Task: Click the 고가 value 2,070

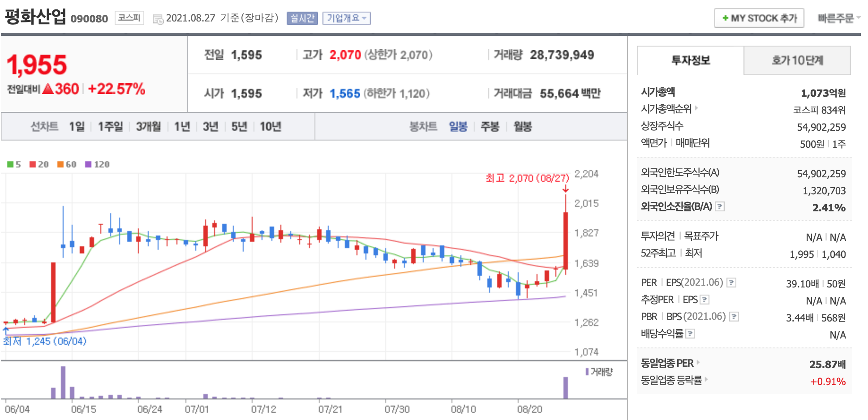Action: pyautogui.click(x=345, y=55)
